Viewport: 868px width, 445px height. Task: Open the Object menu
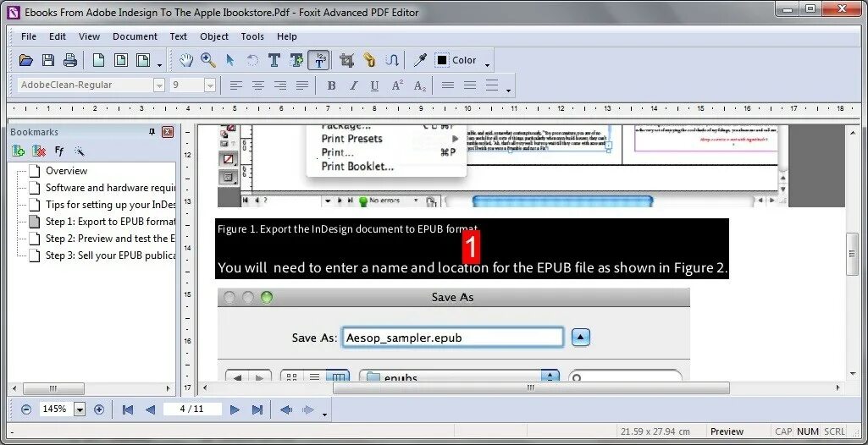click(214, 36)
